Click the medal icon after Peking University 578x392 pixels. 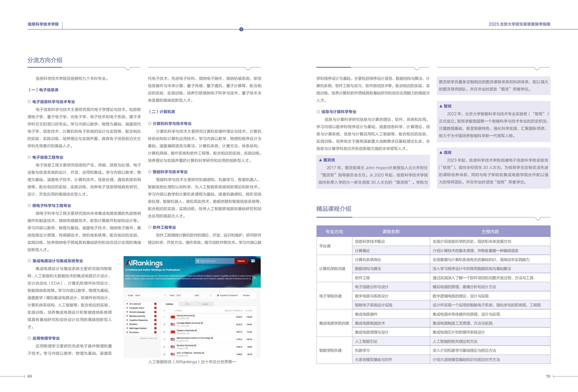(194, 316)
